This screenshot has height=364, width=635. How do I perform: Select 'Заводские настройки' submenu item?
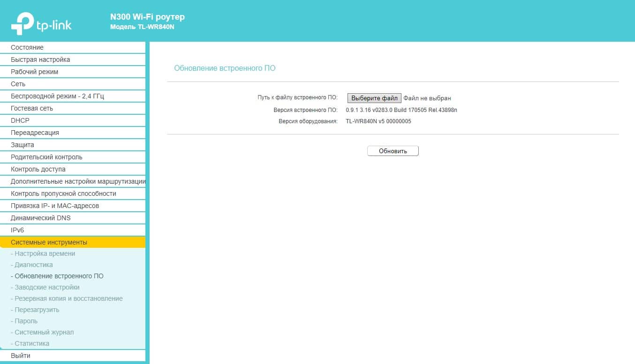(47, 287)
